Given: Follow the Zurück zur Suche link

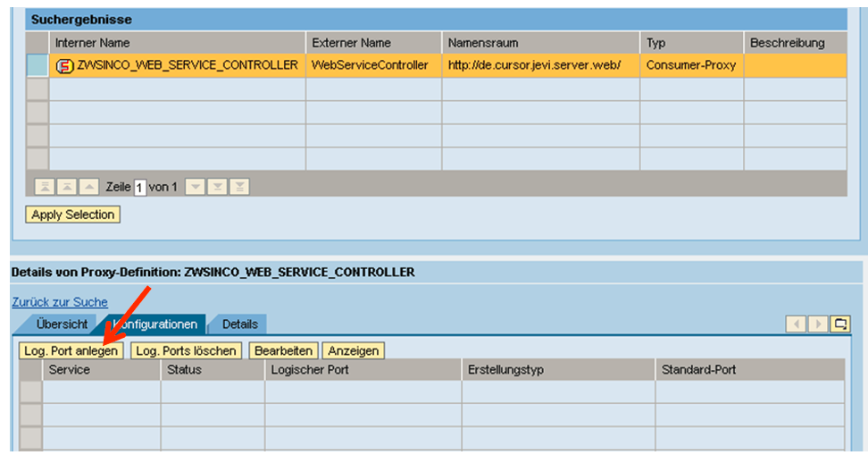Looking at the screenshot, I should [60, 302].
